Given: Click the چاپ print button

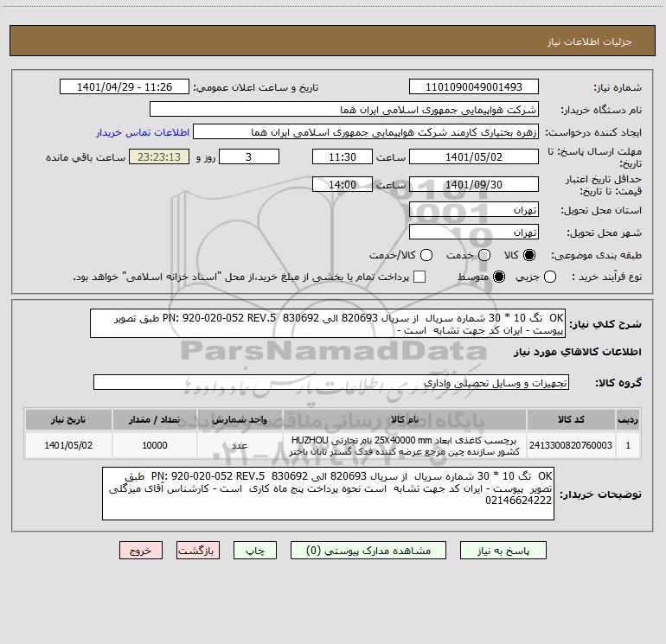Looking at the screenshot, I should click(x=255, y=551).
